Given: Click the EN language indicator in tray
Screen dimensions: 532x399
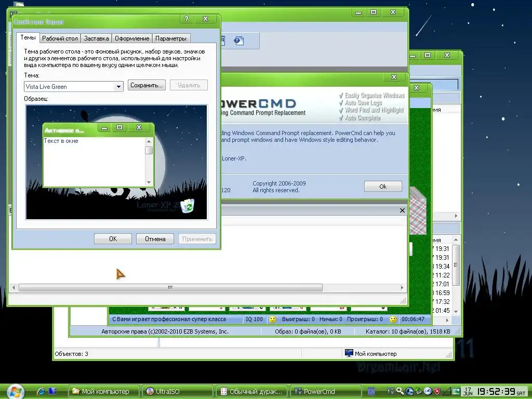Looking at the screenshot, I should (371, 391).
